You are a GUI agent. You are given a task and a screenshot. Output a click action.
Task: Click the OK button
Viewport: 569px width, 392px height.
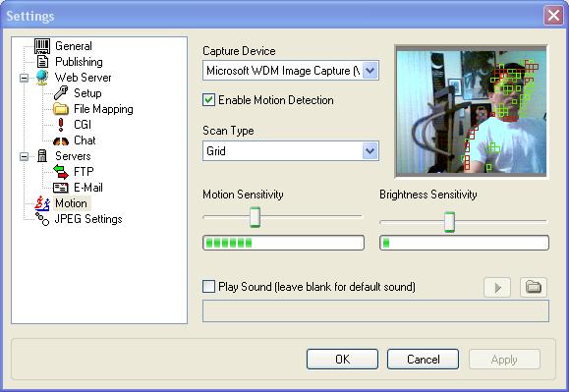tap(342, 360)
